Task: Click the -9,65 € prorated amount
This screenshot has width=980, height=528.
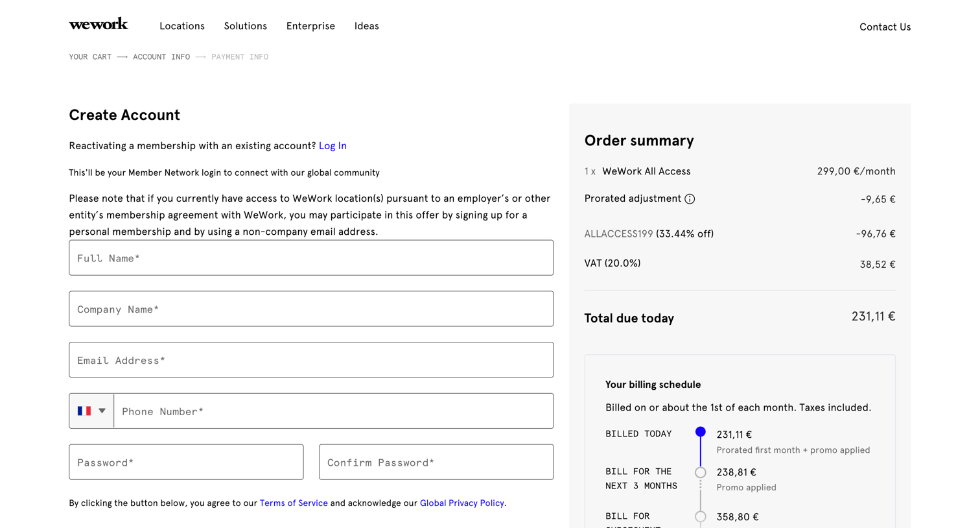Action: point(878,200)
